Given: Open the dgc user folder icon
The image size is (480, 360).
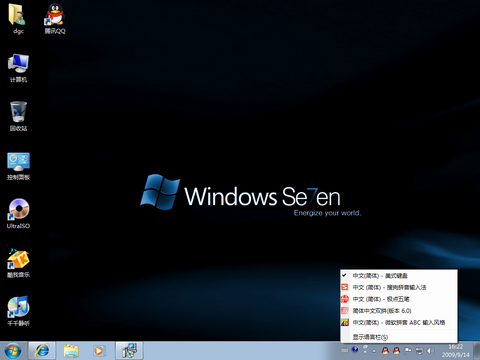Looking at the screenshot, I should [x=17, y=19].
